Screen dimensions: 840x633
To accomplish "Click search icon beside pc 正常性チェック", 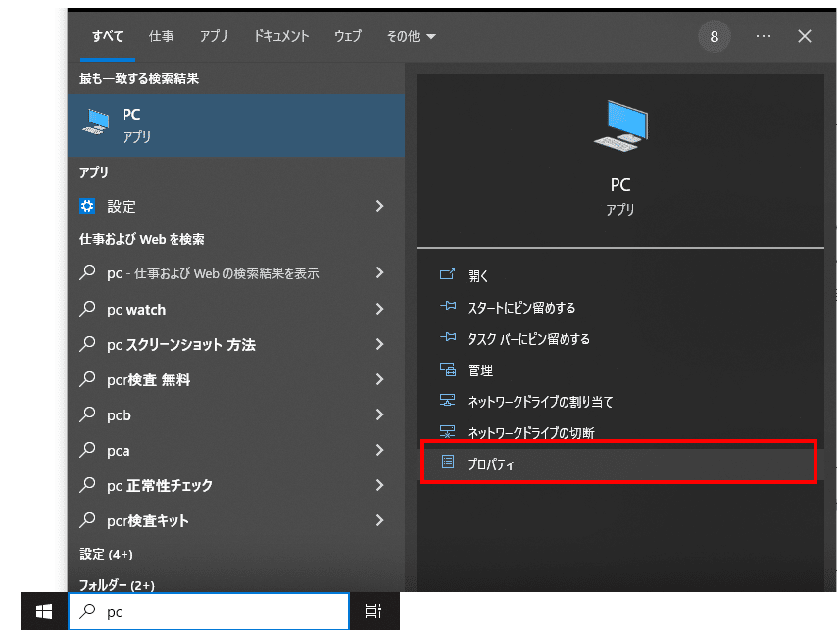I will [x=87, y=485].
